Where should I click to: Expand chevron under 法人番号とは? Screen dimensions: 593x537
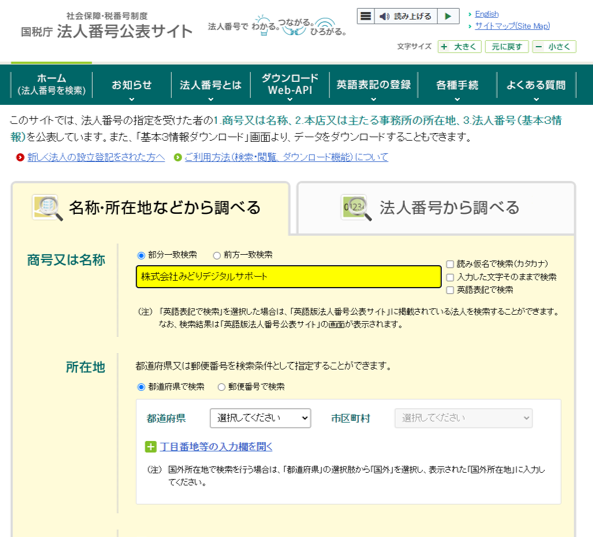coord(211,99)
